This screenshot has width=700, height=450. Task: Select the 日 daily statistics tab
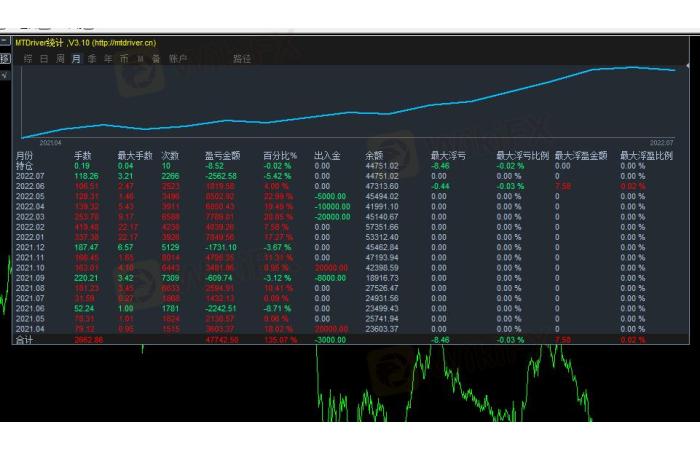[44, 59]
